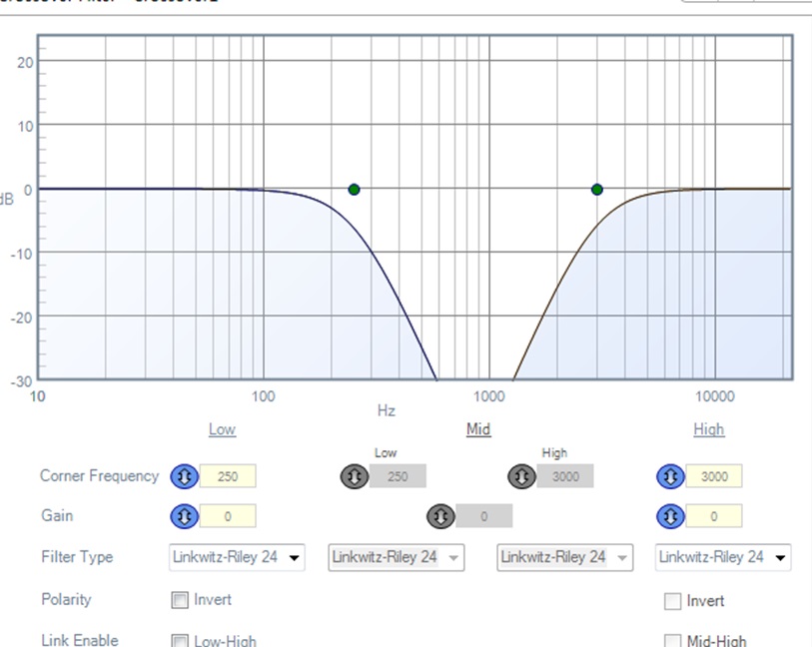Click the Low Corner Frequency blue spinner icon
This screenshot has width=812, height=647.
[x=185, y=476]
